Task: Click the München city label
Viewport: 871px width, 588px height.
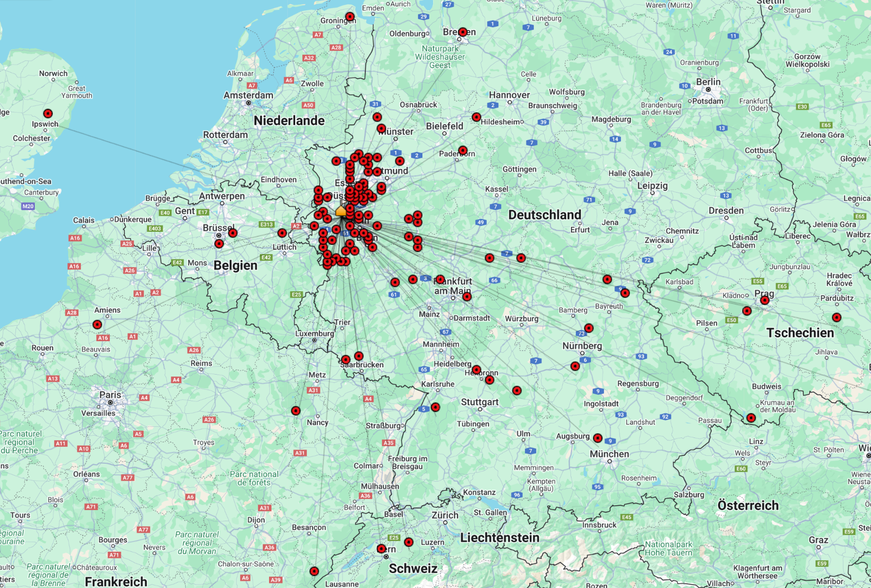Action: [x=609, y=454]
